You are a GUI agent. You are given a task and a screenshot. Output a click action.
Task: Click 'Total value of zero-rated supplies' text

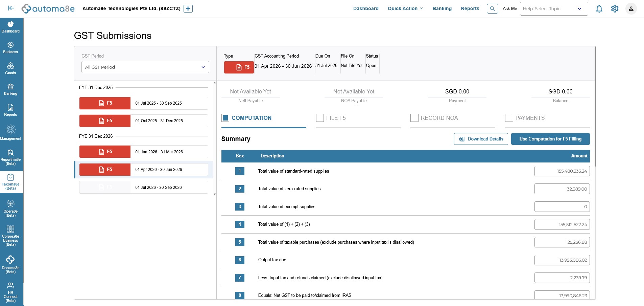click(289, 189)
